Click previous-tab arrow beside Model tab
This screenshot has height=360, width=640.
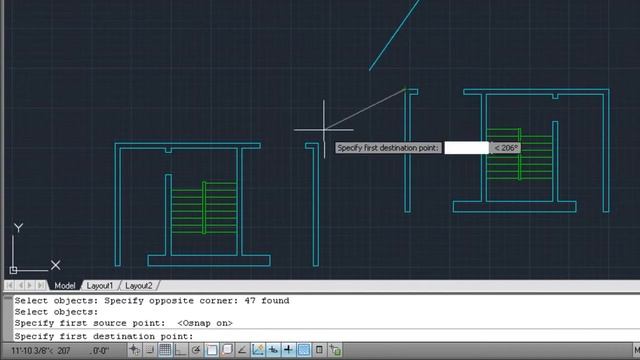pyautogui.click(x=20, y=285)
